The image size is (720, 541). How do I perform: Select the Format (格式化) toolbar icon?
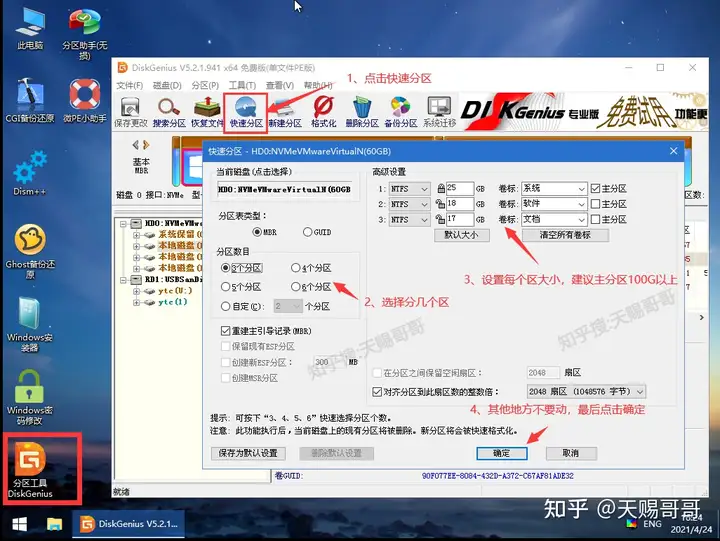(324, 112)
